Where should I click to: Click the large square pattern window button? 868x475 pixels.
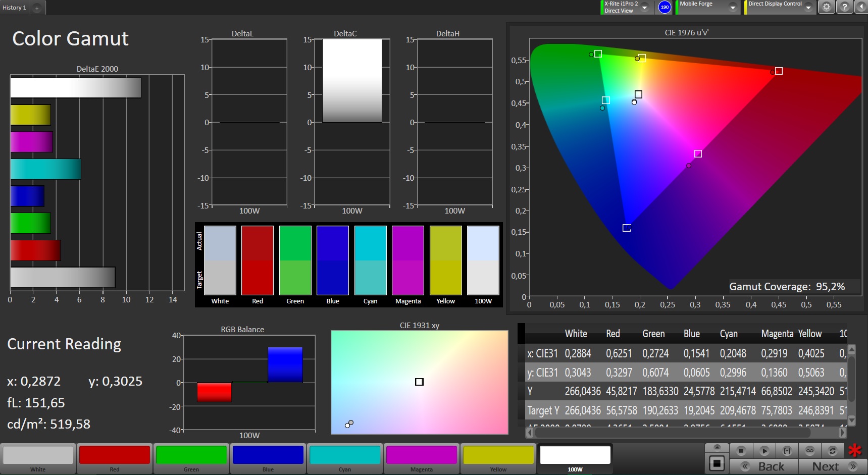717,463
